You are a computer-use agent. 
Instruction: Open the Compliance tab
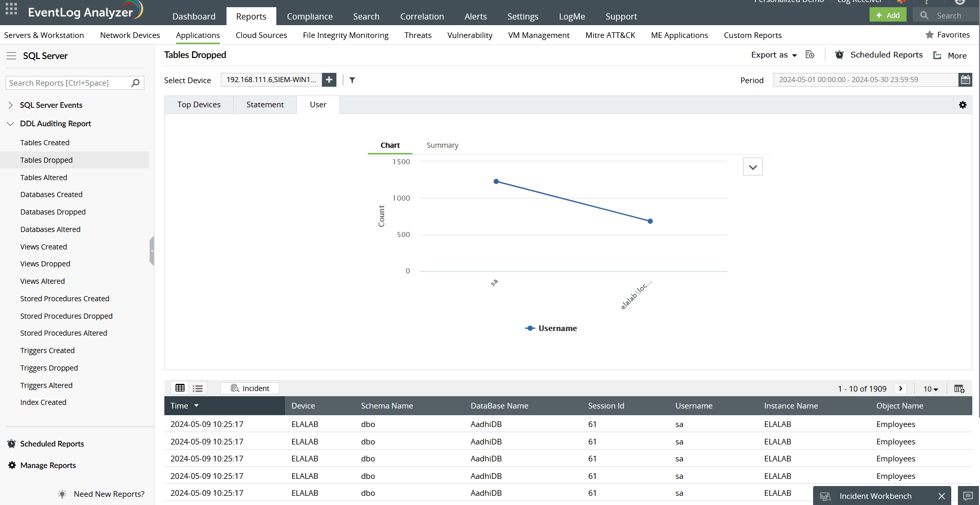point(310,16)
